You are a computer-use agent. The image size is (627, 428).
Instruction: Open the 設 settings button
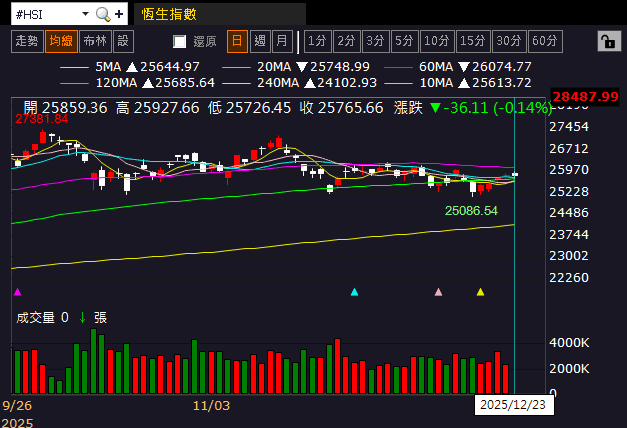coord(124,41)
